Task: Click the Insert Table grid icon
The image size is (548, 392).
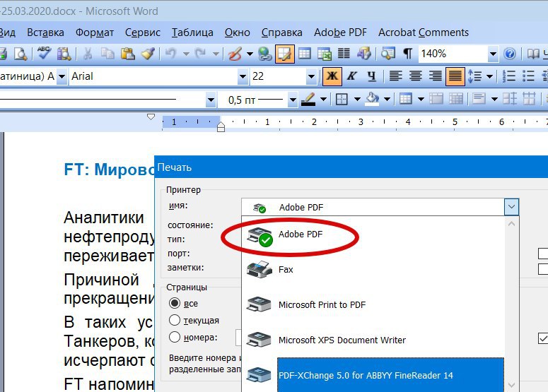Action: coord(305,54)
